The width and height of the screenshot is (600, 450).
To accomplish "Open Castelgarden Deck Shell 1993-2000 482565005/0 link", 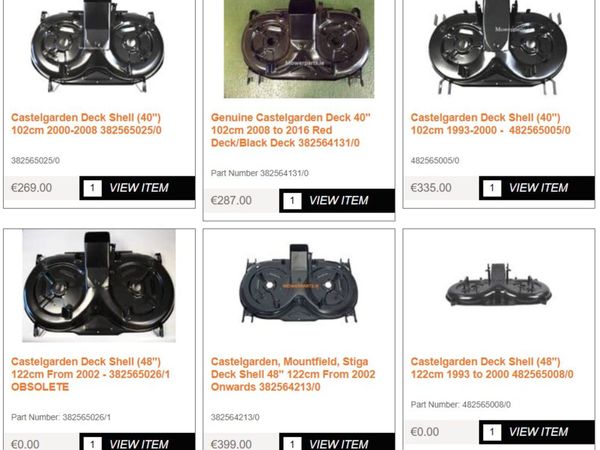I will point(491,124).
